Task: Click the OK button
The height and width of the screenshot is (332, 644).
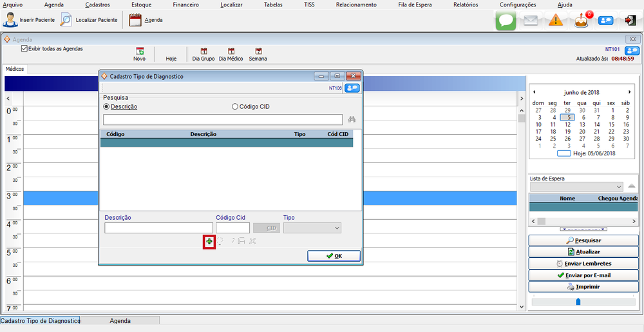Action: [334, 256]
